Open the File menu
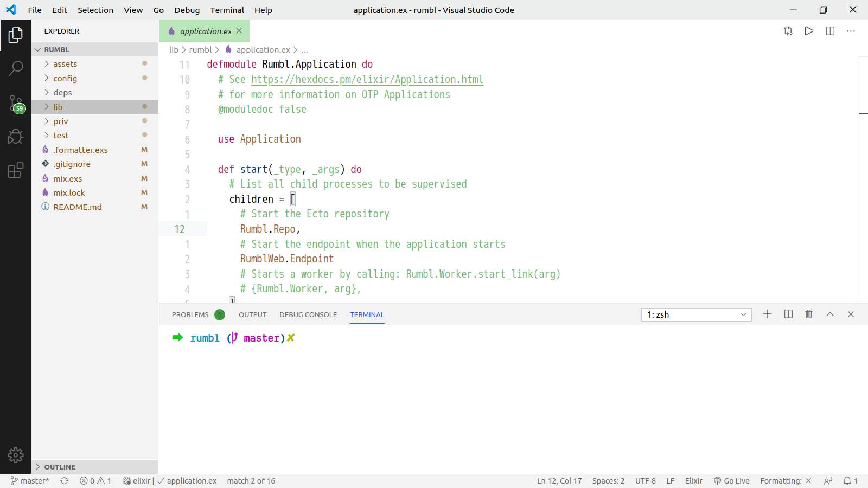This screenshot has height=488, width=868. 35,10
